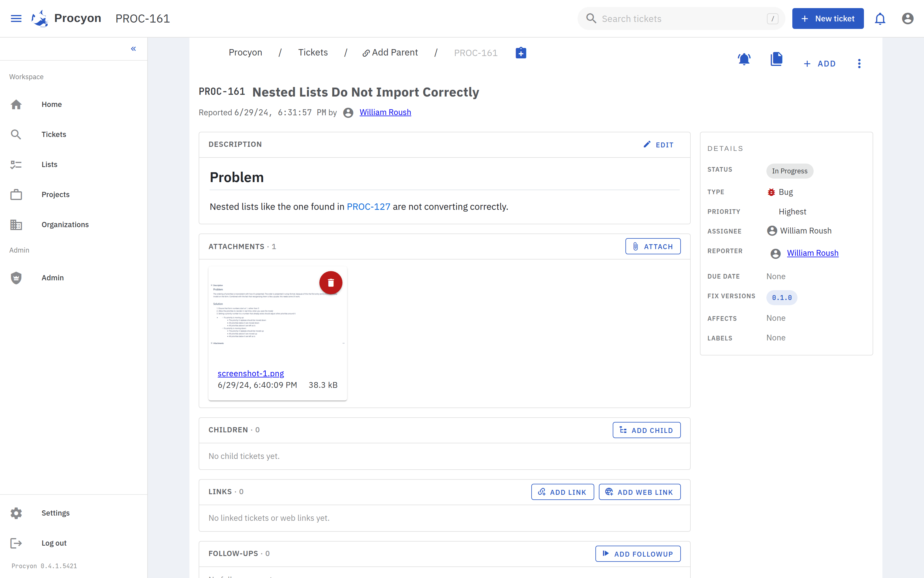Open PROC-127 ticket link
Image resolution: width=924 pixels, height=578 pixels.
pos(368,207)
